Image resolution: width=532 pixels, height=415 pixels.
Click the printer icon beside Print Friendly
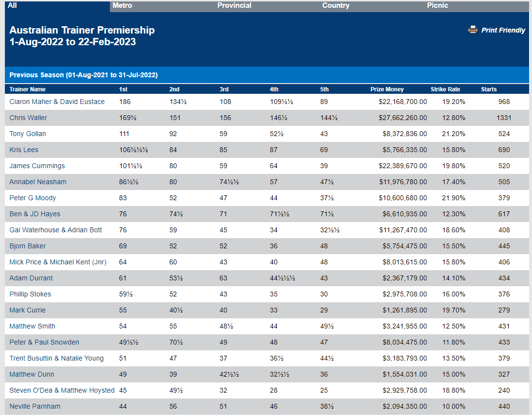coord(473,30)
